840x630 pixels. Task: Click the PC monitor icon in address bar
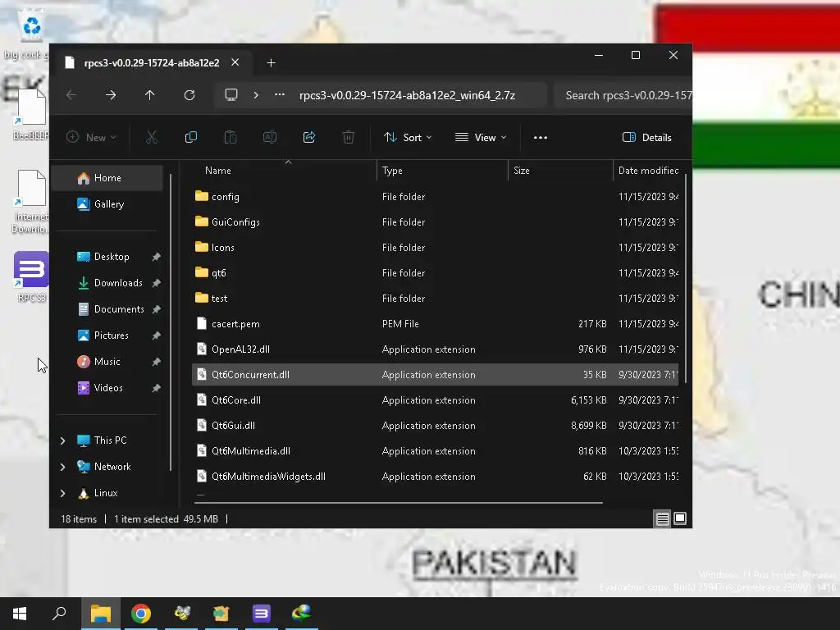tap(231, 95)
